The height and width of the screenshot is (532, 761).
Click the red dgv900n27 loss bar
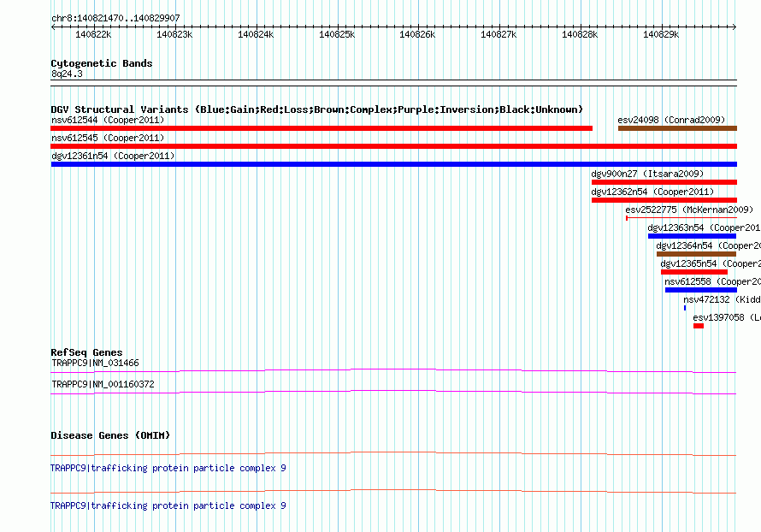point(664,182)
